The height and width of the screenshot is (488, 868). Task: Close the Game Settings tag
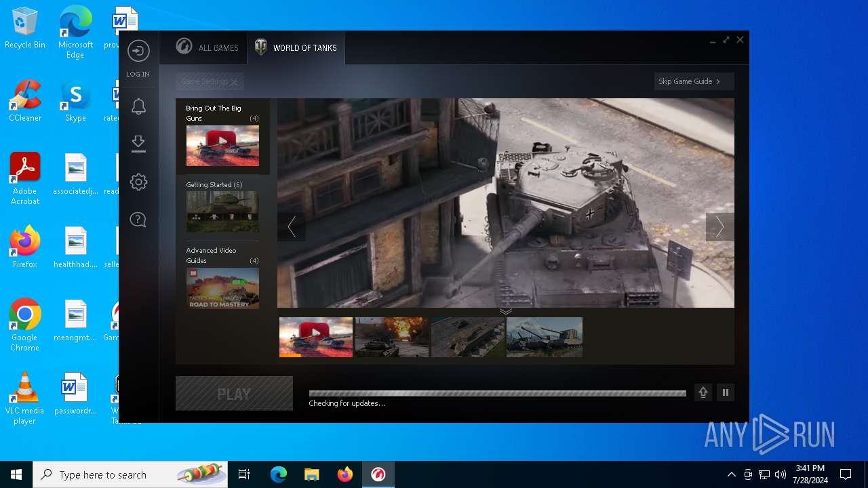[x=234, y=82]
